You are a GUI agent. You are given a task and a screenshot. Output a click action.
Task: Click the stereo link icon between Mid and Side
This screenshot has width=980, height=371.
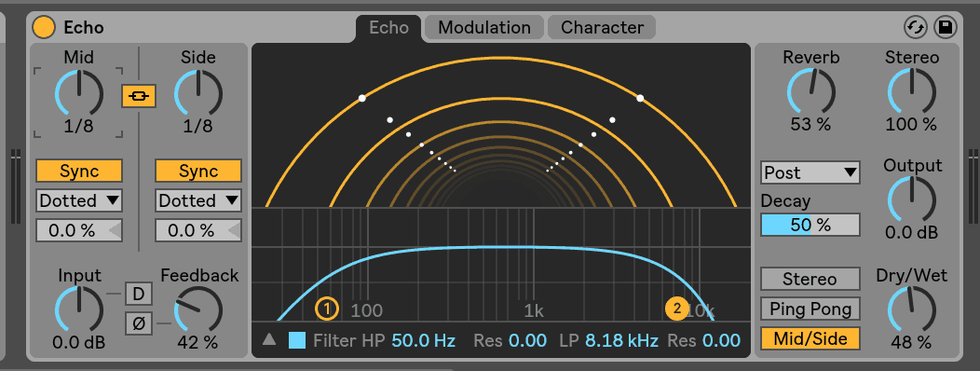coord(139,96)
